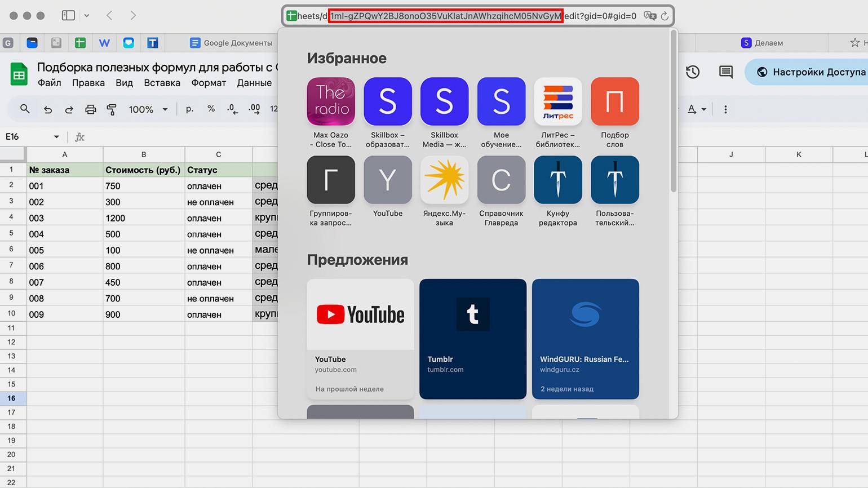
Task: Open the Мое обучение favorite
Action: tap(501, 113)
